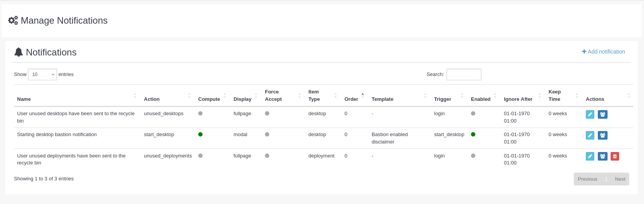Open users icon for unused deployments row
Viewport: 644px width, 204px height.
point(602,156)
